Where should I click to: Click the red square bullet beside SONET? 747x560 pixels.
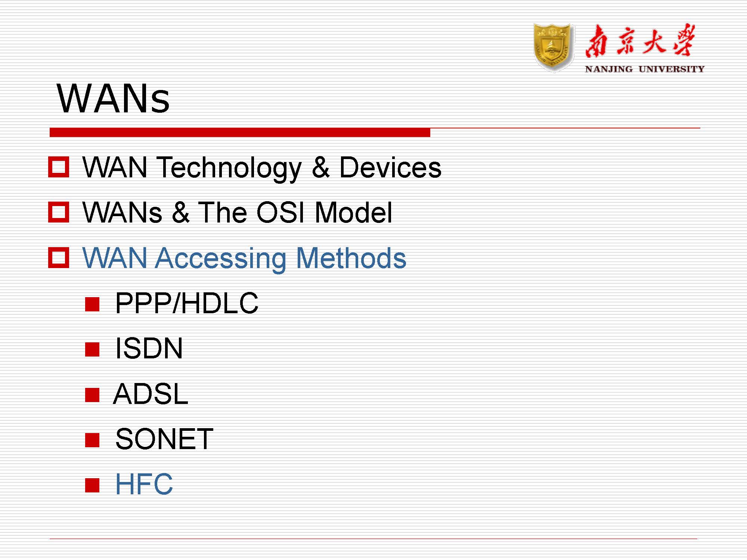(x=92, y=440)
